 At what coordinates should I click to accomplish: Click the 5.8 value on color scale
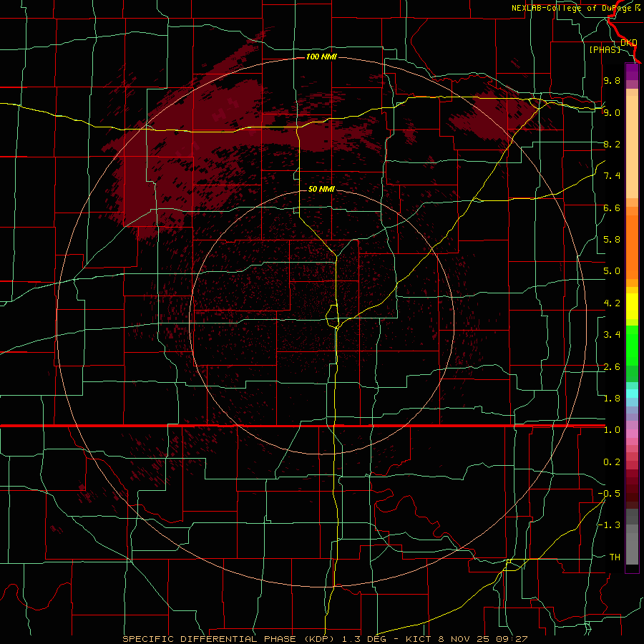pos(612,240)
